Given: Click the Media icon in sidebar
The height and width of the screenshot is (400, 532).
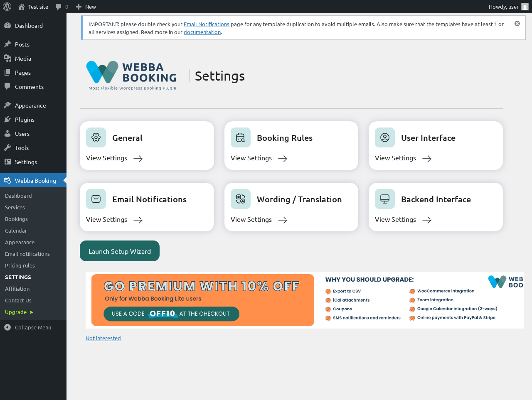Looking at the screenshot, I should 7,58.
